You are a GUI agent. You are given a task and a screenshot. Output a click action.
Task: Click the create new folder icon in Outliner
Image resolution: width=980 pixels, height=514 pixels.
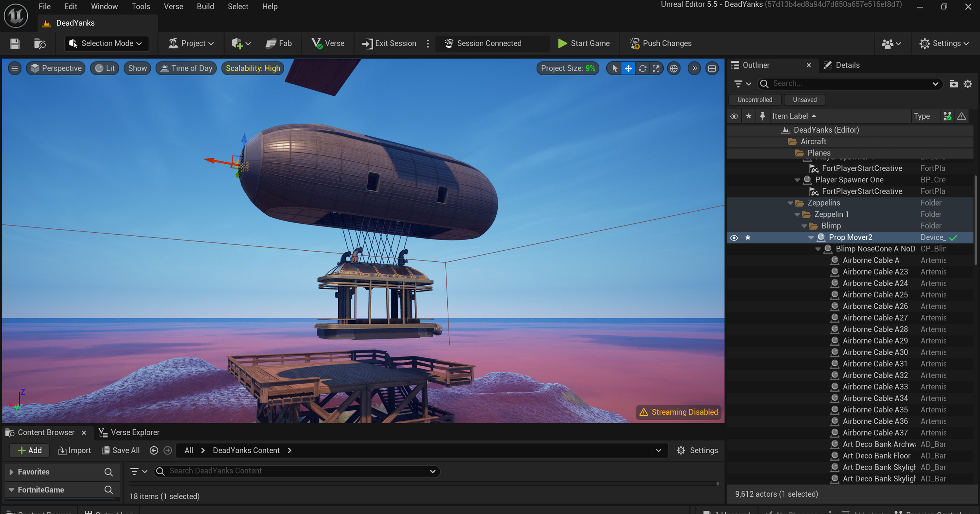pyautogui.click(x=953, y=84)
